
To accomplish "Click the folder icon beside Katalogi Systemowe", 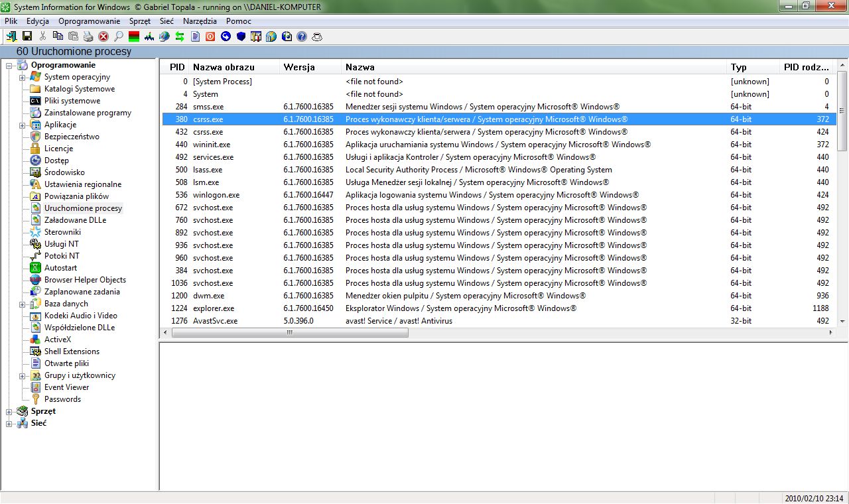I will pos(35,89).
